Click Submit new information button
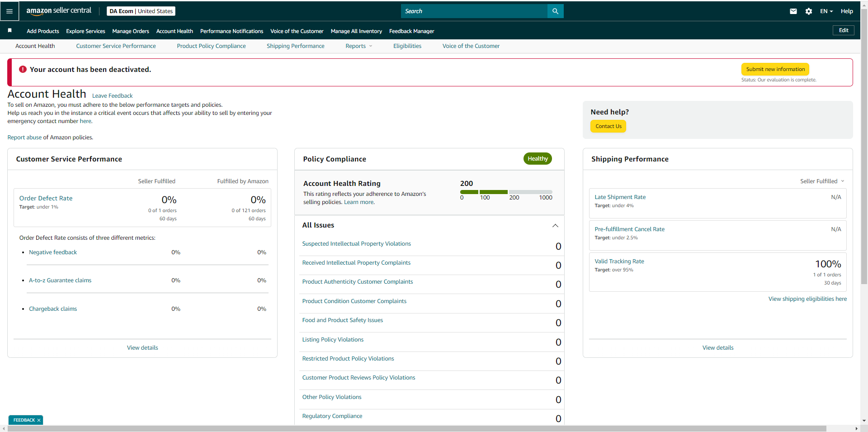Image resolution: width=868 pixels, height=432 pixels. (775, 69)
